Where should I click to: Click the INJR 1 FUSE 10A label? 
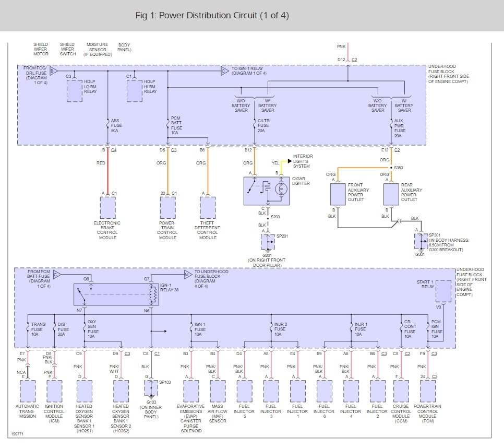(361, 329)
